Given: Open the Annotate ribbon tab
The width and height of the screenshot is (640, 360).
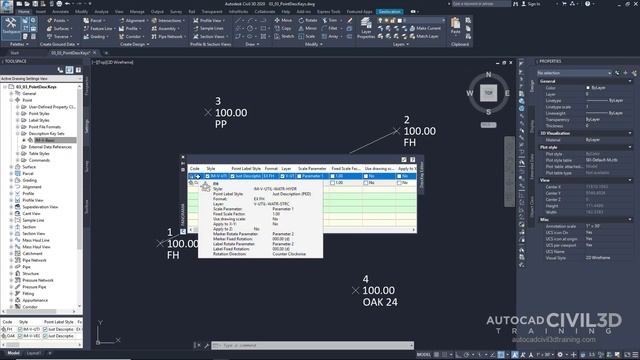Looking at the screenshot, I should (x=60, y=12).
